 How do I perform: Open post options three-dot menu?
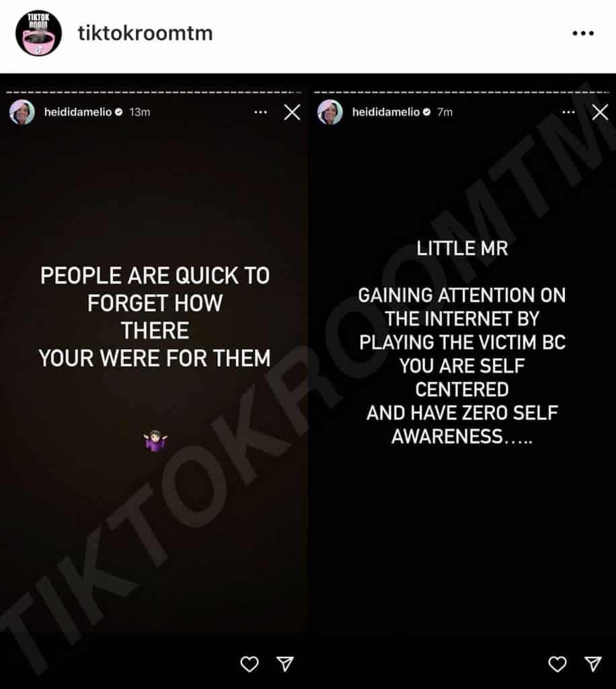[583, 33]
